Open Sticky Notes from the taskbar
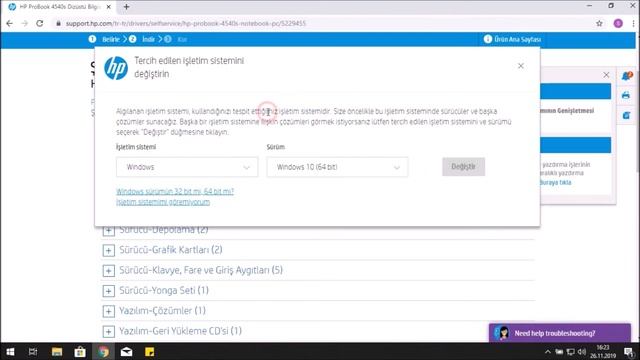 149,351
